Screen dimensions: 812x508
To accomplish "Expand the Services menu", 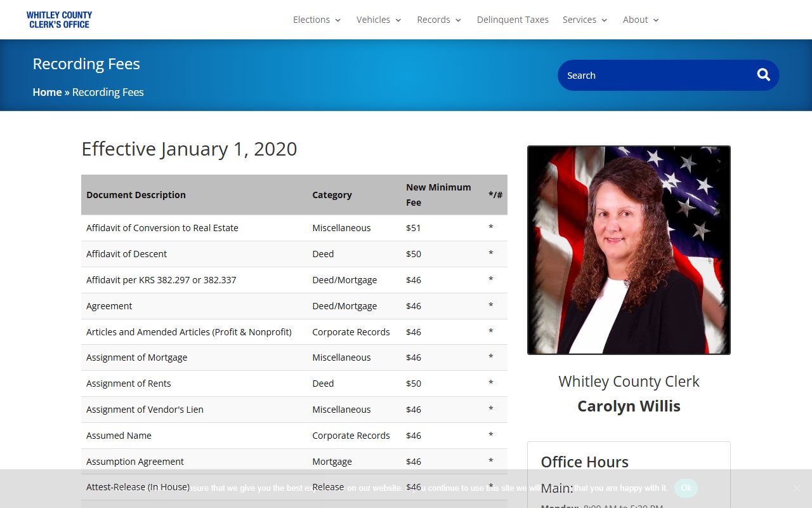I will tap(585, 20).
